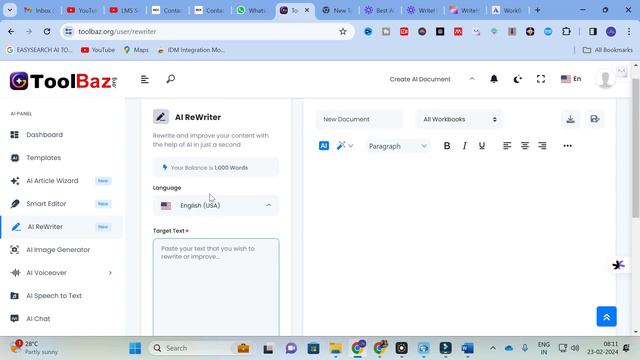The height and width of the screenshot is (360, 640).
Task: Open more editor options ellipsis
Action: click(567, 146)
